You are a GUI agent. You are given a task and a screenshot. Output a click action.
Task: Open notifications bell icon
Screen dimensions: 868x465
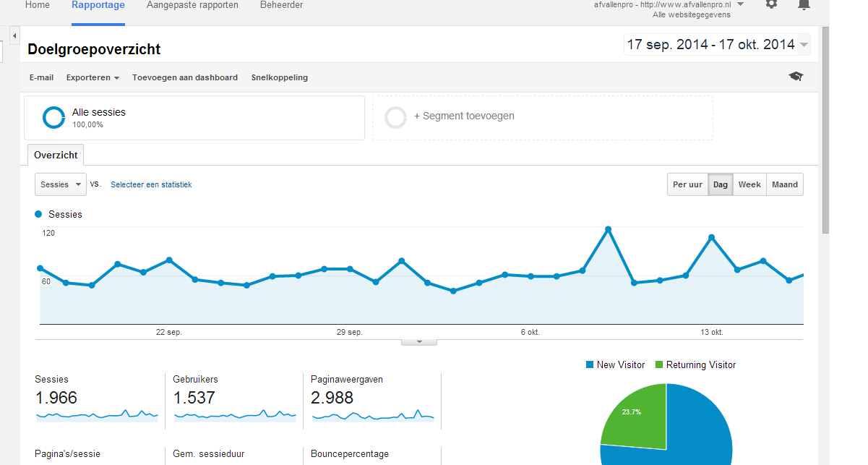click(804, 4)
